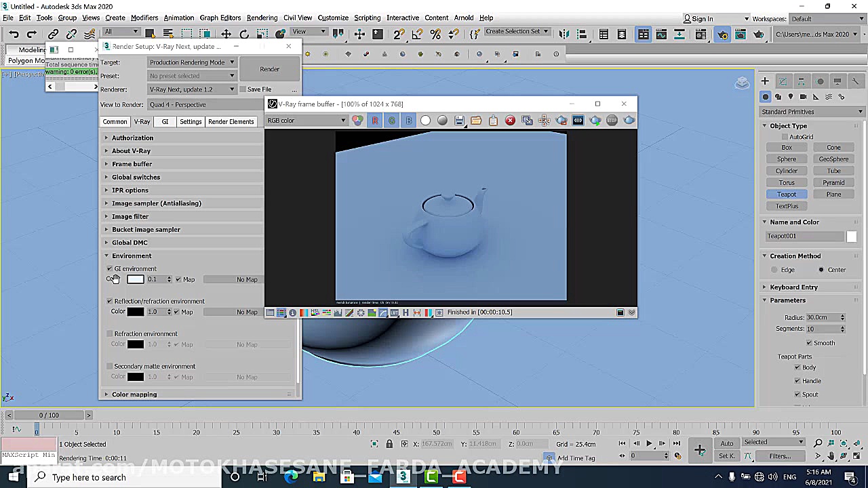
Task: Clear the image with the red X icon
Action: (x=510, y=121)
